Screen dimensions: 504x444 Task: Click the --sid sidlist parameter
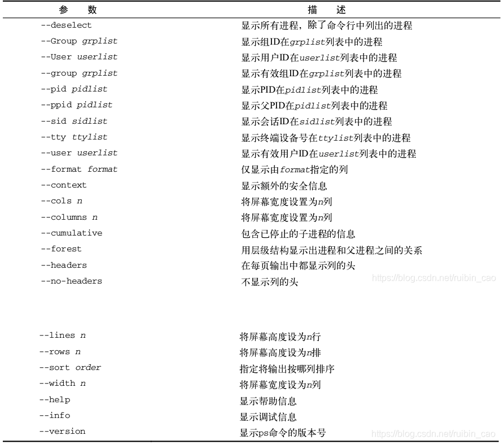[x=74, y=121]
